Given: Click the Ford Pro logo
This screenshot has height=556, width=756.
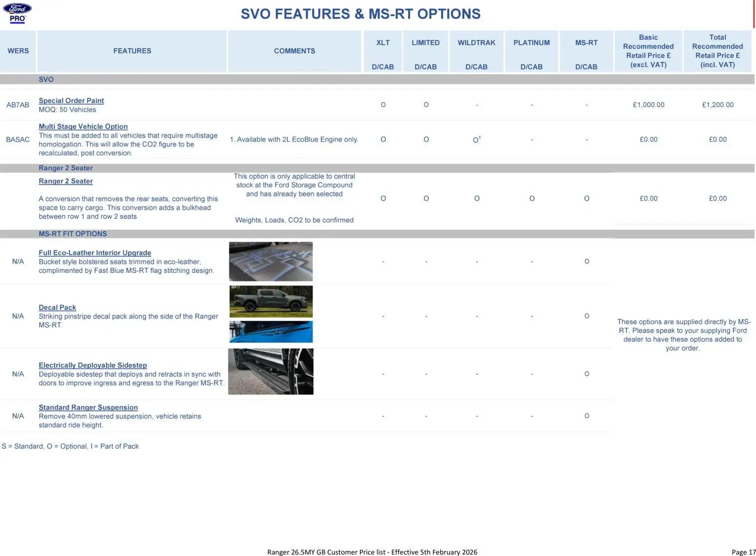Looking at the screenshot, I should tap(17, 13).
